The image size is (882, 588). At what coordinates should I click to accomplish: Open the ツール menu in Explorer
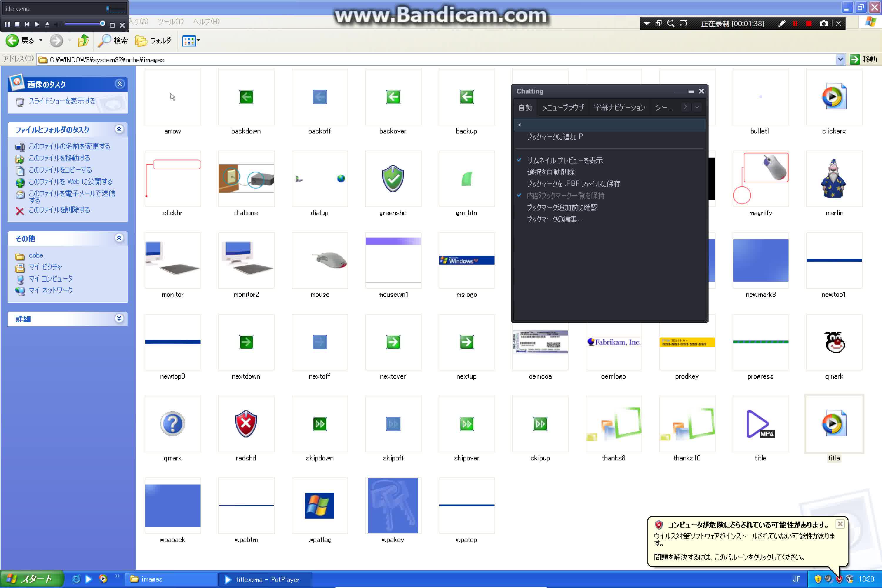pyautogui.click(x=170, y=21)
